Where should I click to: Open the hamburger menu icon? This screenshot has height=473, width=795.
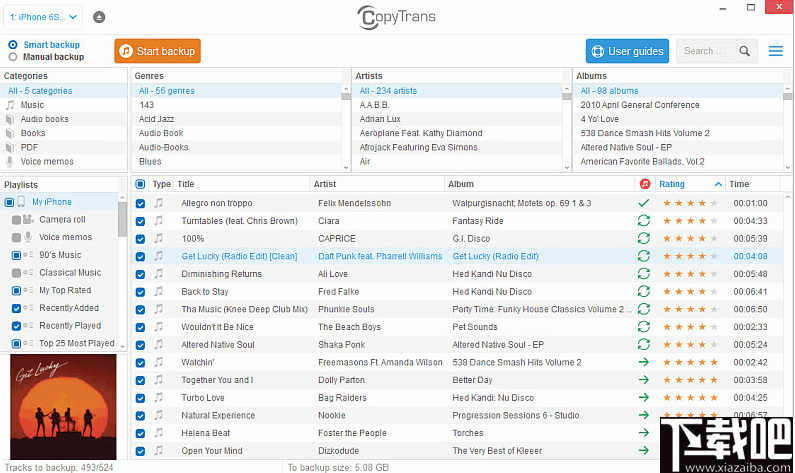776,51
